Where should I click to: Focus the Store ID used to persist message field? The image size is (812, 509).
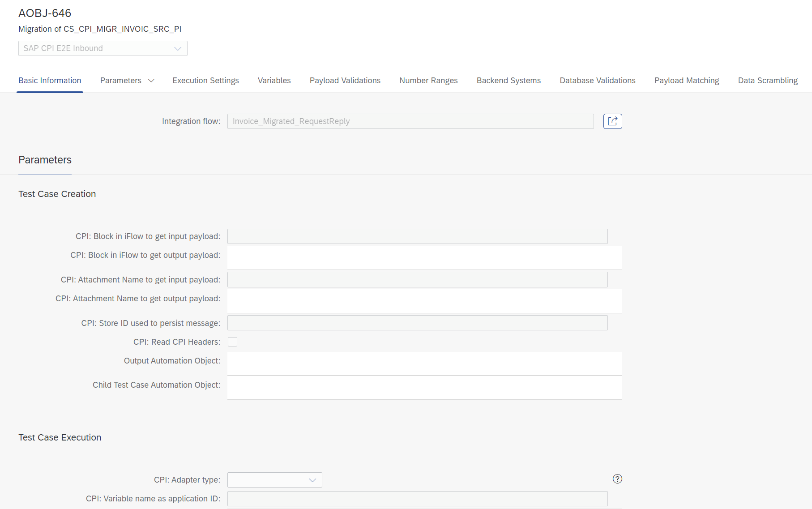(x=417, y=323)
